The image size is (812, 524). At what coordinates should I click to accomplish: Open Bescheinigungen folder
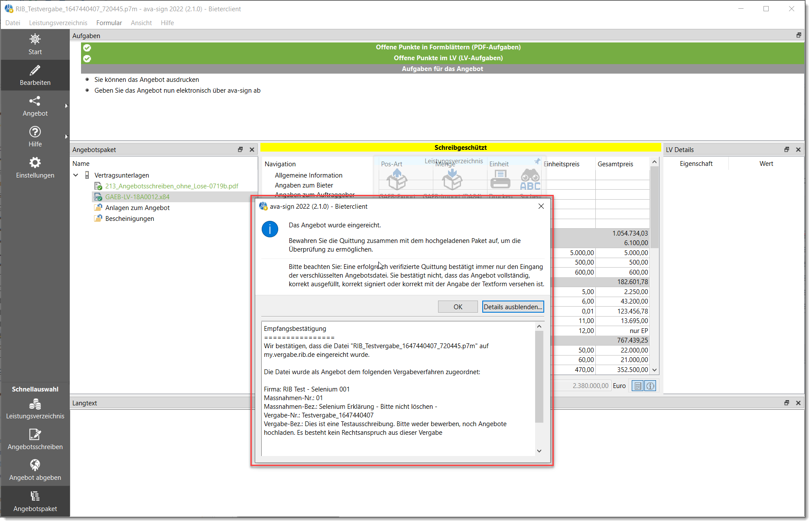tap(130, 218)
